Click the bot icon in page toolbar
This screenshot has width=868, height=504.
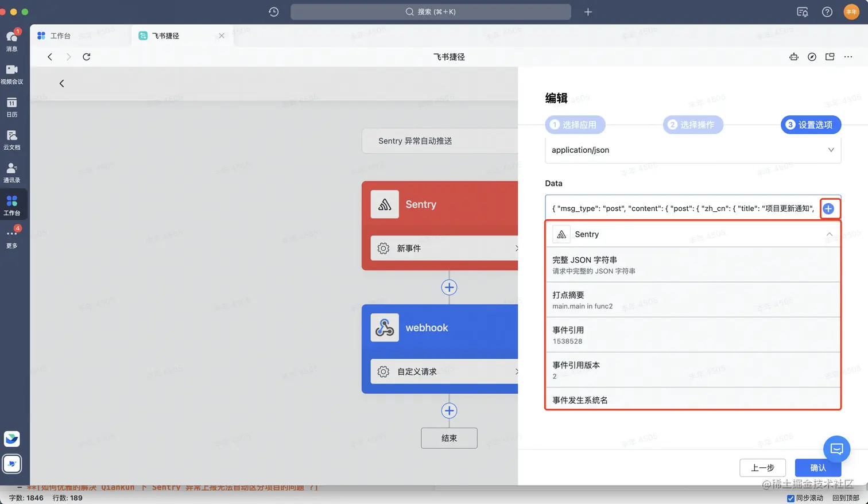pyautogui.click(x=794, y=57)
